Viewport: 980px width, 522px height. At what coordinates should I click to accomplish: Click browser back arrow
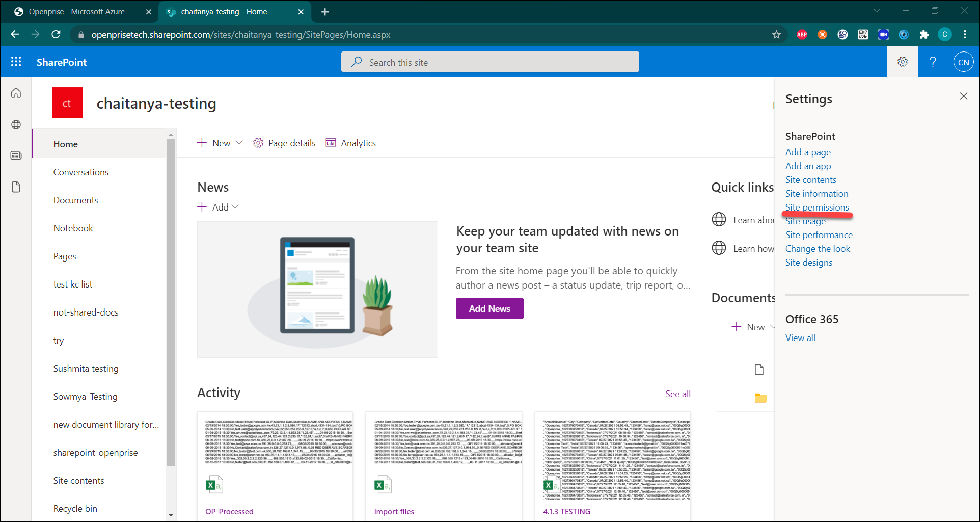(x=15, y=34)
